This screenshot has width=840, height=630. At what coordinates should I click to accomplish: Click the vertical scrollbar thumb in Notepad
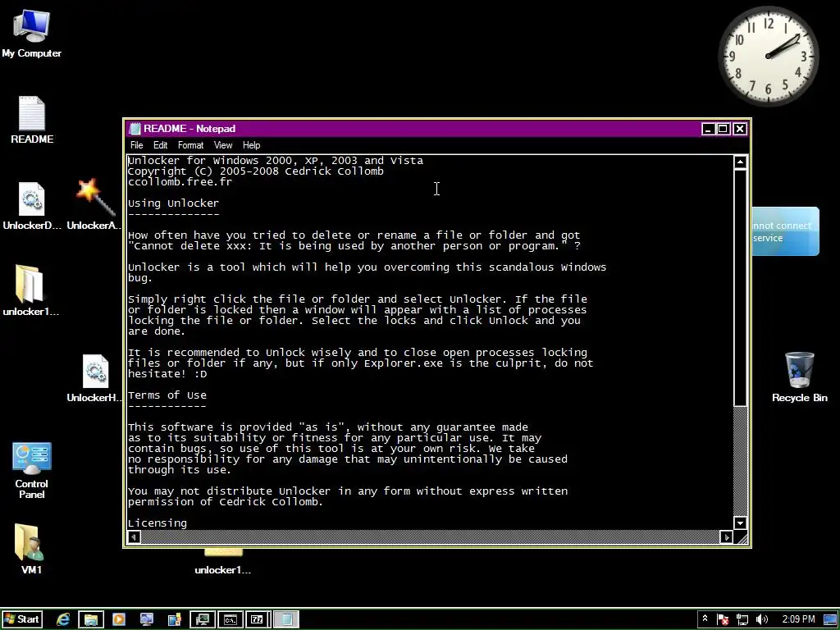pyautogui.click(x=741, y=288)
